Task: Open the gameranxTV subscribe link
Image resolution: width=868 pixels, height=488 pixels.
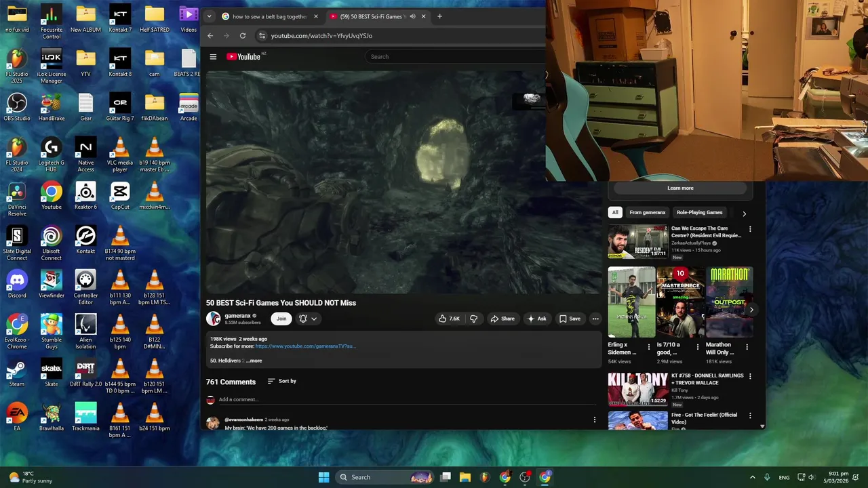Action: point(305,346)
